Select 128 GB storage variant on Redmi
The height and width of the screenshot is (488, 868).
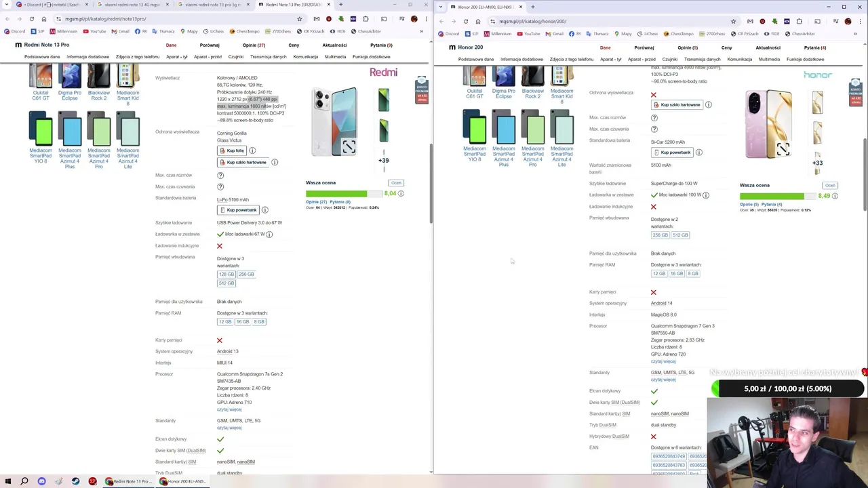[x=226, y=274]
